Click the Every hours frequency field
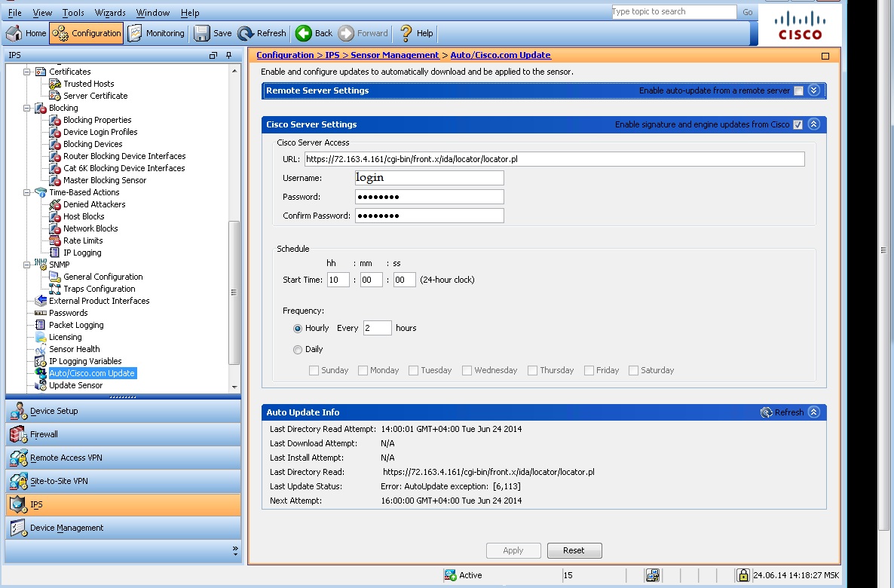This screenshot has width=894, height=588. pyautogui.click(x=378, y=328)
